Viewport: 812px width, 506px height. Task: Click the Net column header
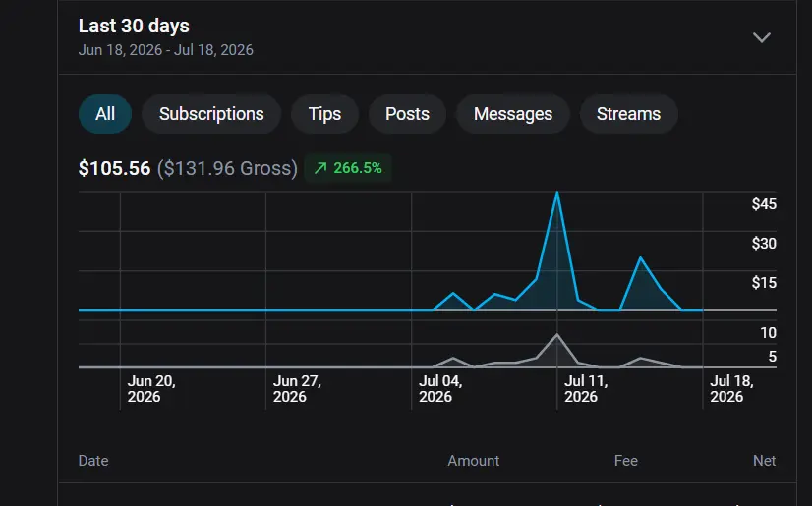[764, 461]
